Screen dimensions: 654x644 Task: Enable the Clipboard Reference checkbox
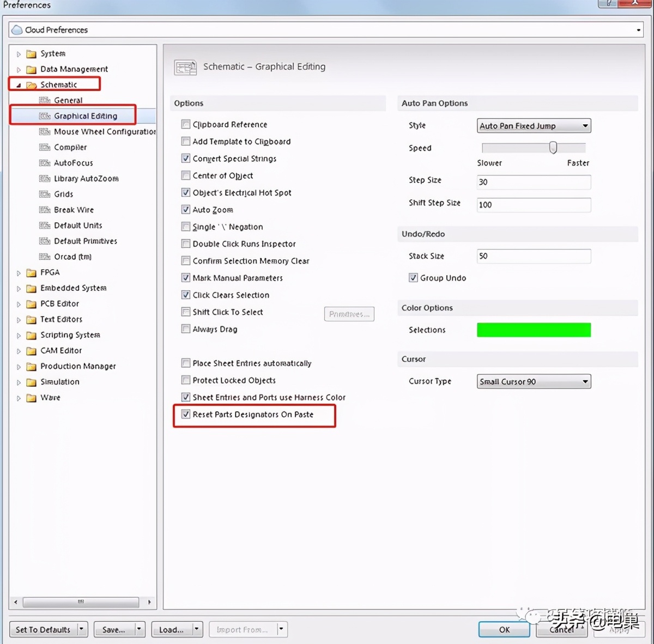click(x=186, y=124)
